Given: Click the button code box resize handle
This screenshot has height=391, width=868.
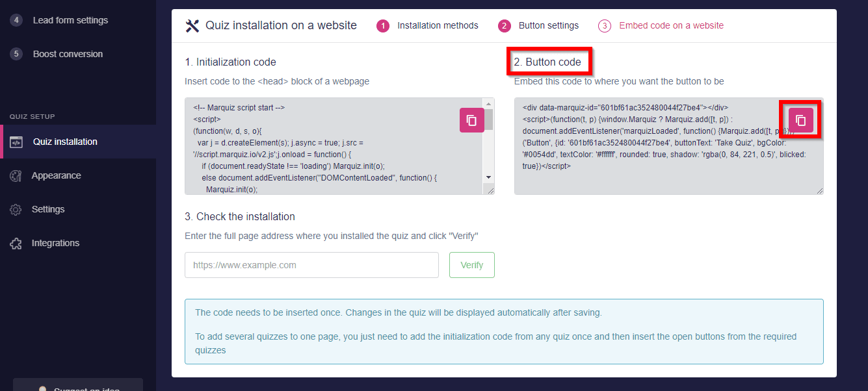Looking at the screenshot, I should 819,190.
